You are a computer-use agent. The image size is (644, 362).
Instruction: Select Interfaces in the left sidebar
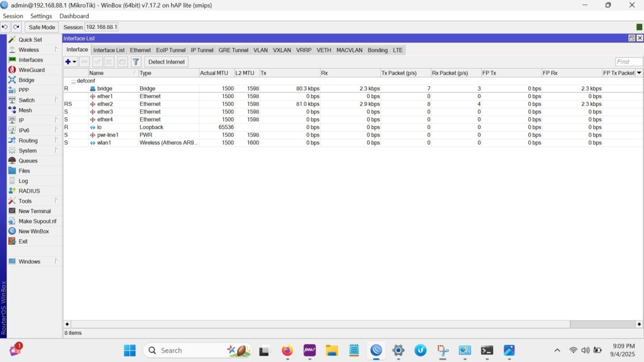(30, 60)
